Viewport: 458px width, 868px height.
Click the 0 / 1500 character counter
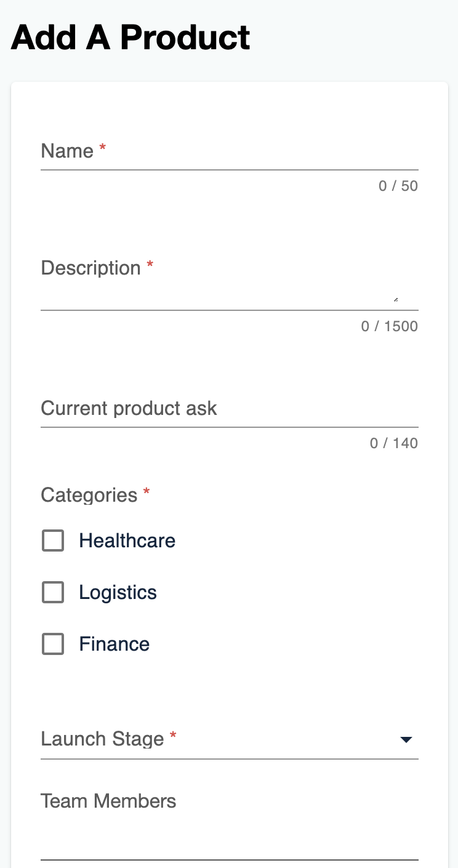click(x=390, y=326)
